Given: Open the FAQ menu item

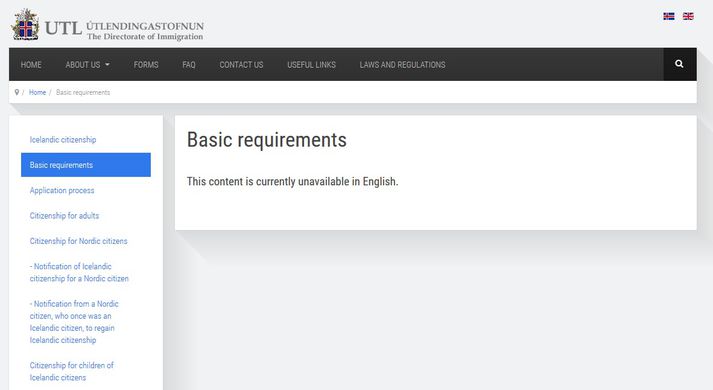Looking at the screenshot, I should (189, 65).
